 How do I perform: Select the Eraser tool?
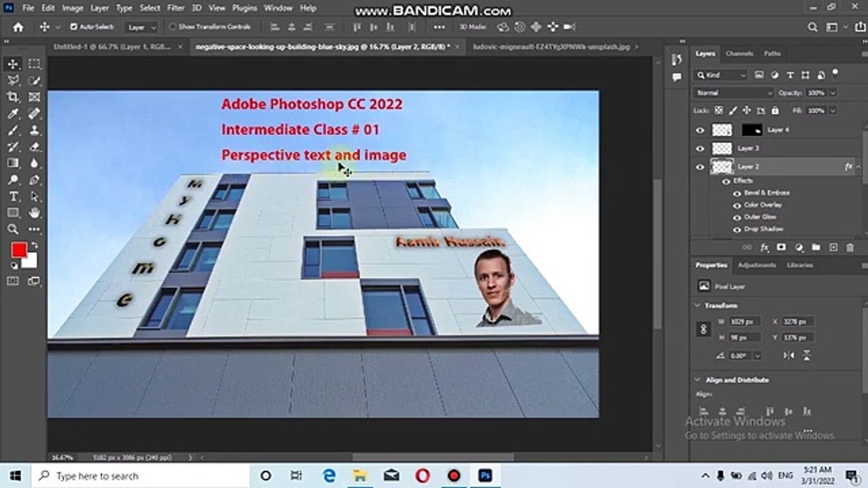pyautogui.click(x=34, y=147)
